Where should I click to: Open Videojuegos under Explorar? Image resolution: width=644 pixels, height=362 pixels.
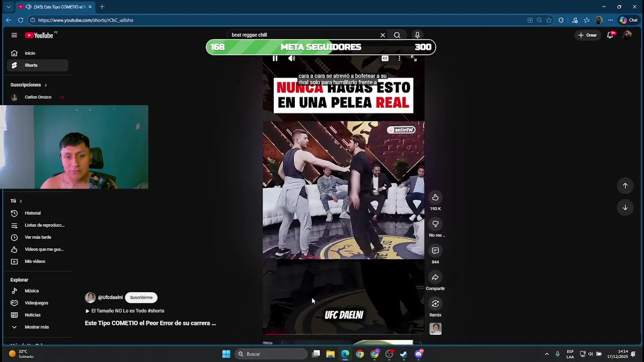coord(38,303)
